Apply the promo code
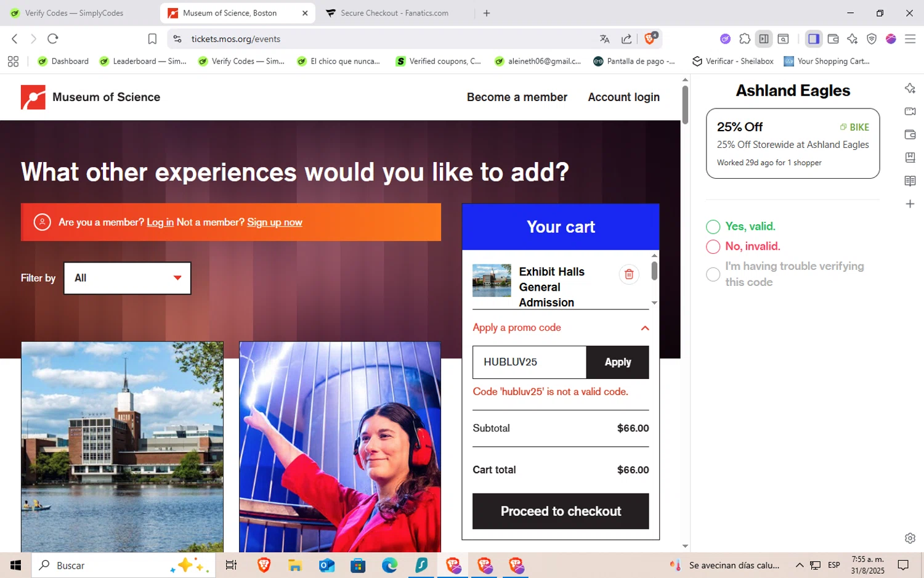The width and height of the screenshot is (924, 578). (617, 362)
